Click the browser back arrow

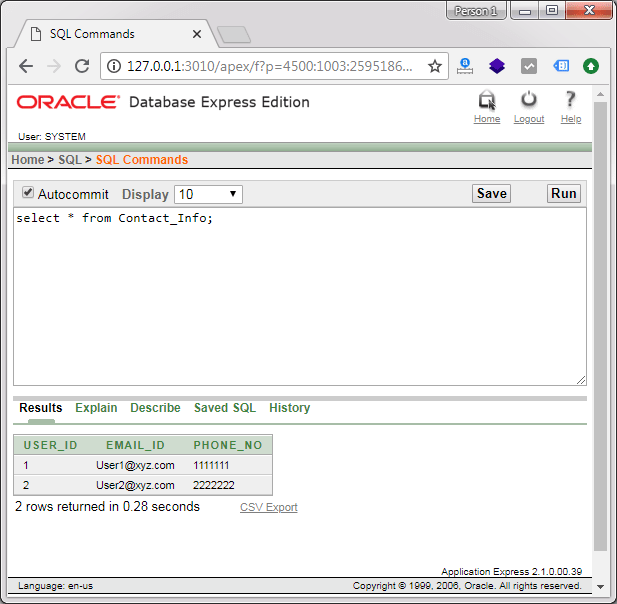pyautogui.click(x=26, y=66)
